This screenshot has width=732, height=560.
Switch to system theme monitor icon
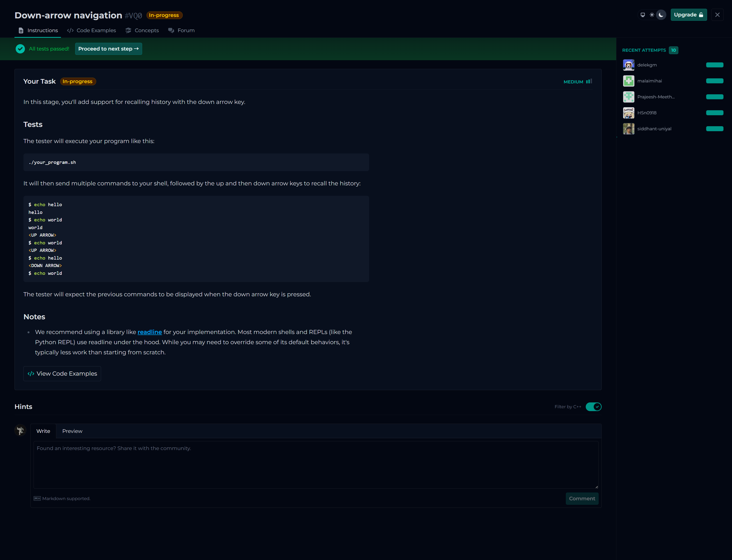click(643, 15)
